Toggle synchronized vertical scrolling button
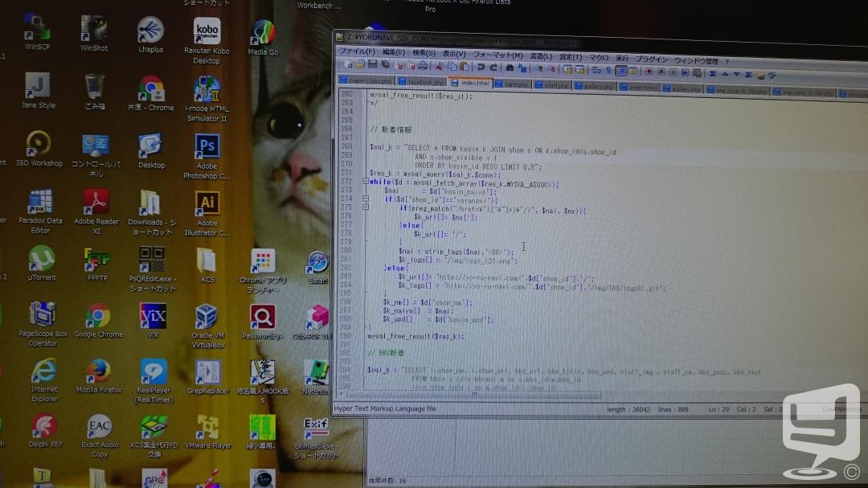This screenshot has height=488, width=868. (567, 69)
